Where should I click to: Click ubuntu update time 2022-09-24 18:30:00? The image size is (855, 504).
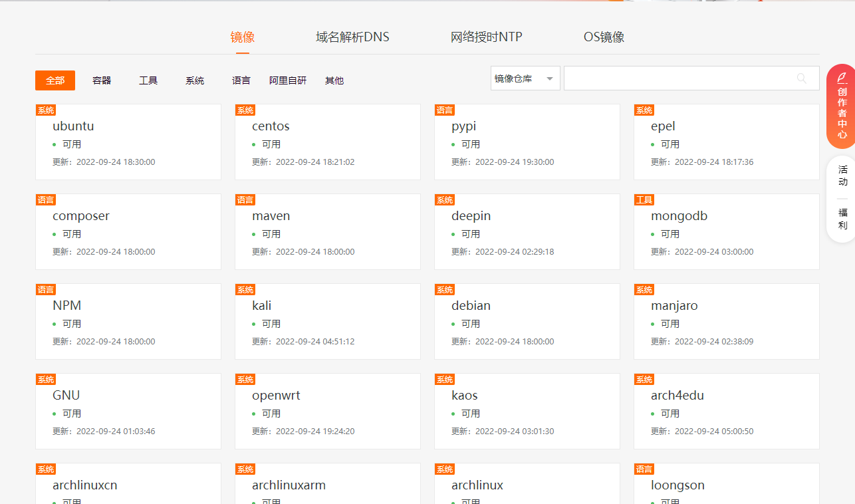click(x=116, y=162)
